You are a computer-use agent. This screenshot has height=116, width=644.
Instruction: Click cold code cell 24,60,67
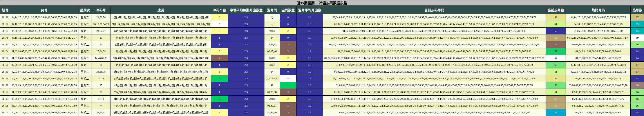pyautogui.click(x=101, y=31)
